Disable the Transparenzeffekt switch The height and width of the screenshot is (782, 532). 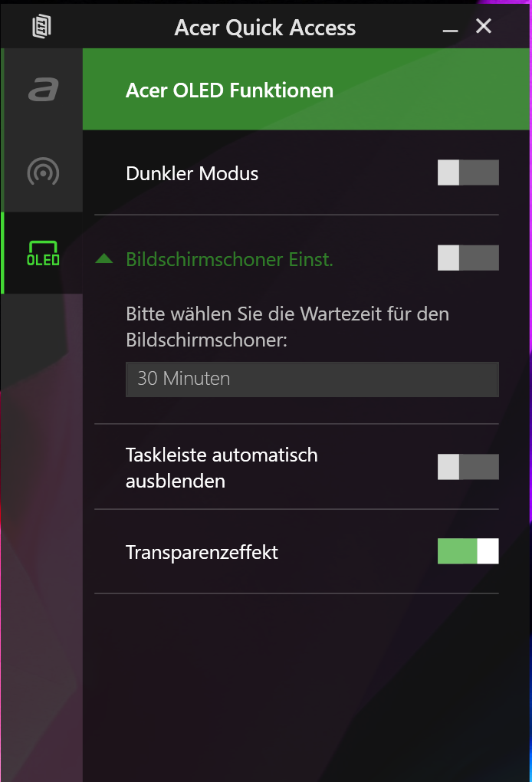tap(468, 551)
